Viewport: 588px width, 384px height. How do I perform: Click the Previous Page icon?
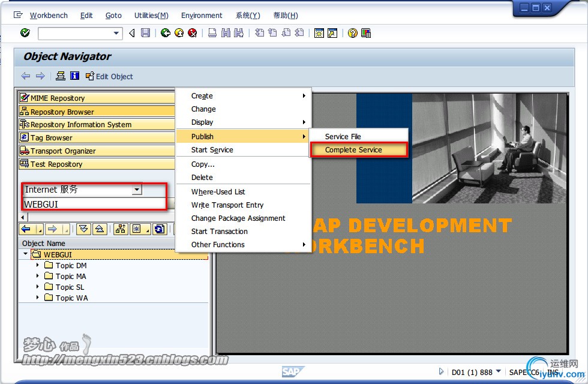pos(272,33)
